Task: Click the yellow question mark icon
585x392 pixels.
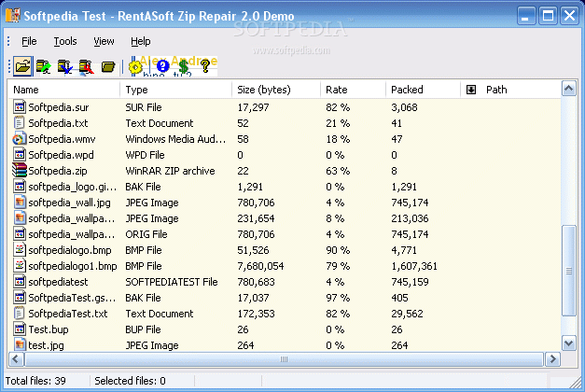Action: 205,66
